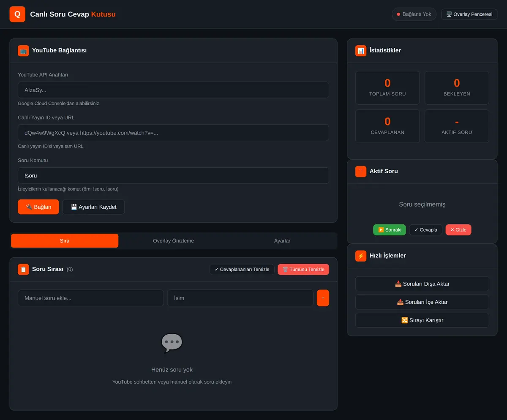Screen dimensions: 507x420
Task: Click the Aktif Soru stat card
Action: (457, 126)
